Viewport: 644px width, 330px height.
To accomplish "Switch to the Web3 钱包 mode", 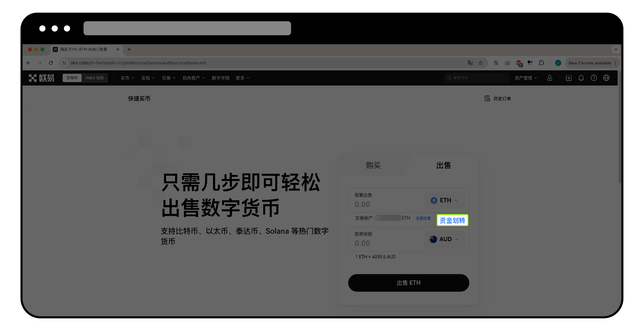I will pyautogui.click(x=94, y=78).
